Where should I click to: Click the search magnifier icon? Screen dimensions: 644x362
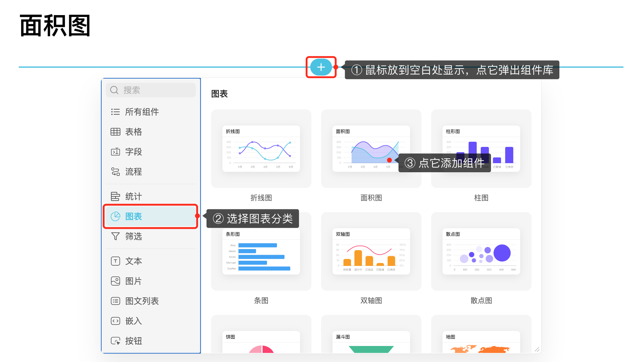(114, 90)
